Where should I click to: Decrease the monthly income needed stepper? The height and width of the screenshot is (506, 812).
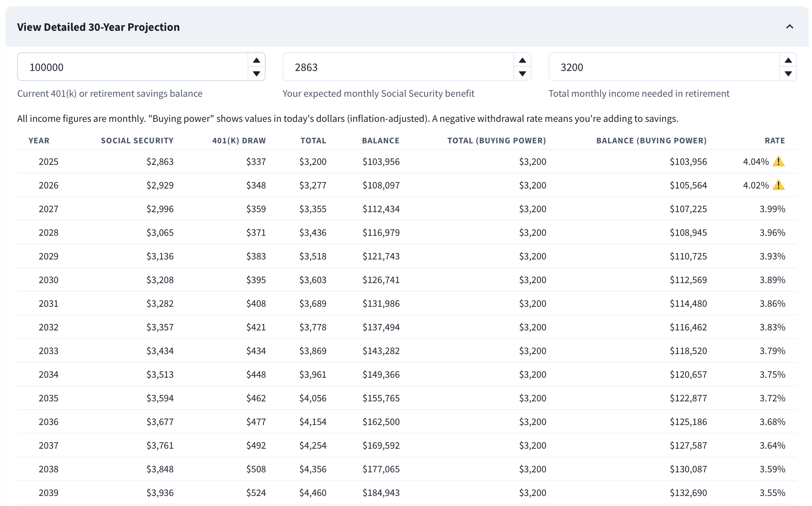tap(788, 74)
